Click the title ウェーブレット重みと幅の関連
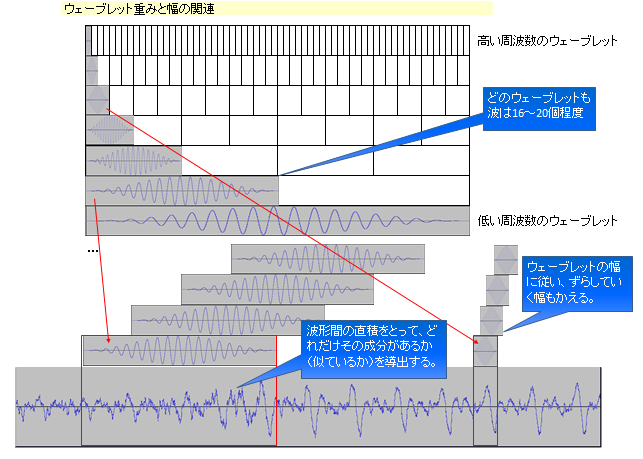This screenshot has height=459, width=643. point(139,9)
